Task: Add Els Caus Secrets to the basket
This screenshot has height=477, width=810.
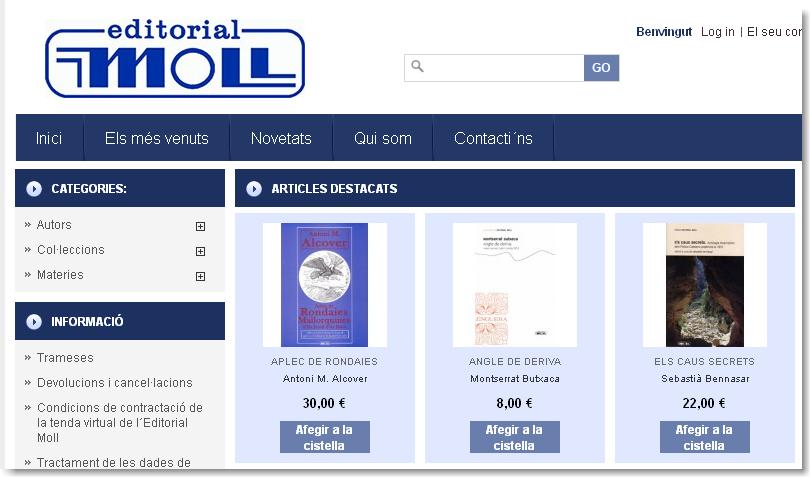Action: (704, 437)
